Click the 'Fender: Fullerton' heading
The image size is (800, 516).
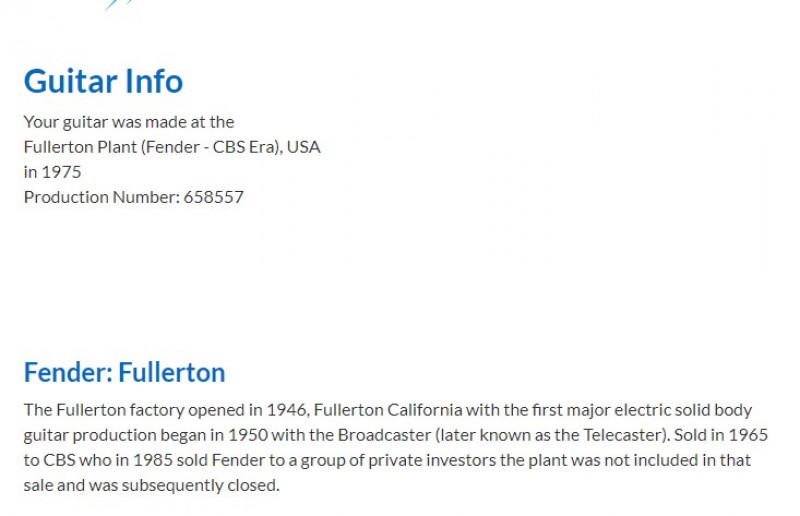(x=124, y=372)
